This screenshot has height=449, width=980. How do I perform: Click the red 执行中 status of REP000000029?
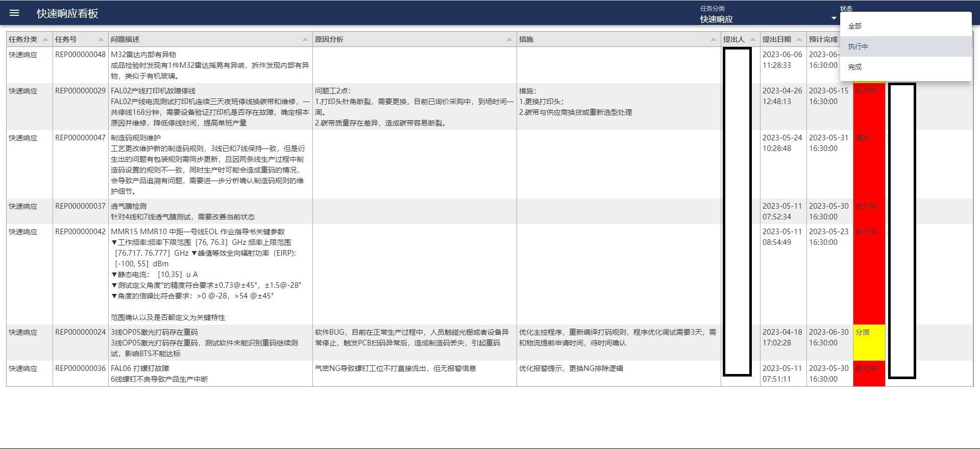coord(869,106)
